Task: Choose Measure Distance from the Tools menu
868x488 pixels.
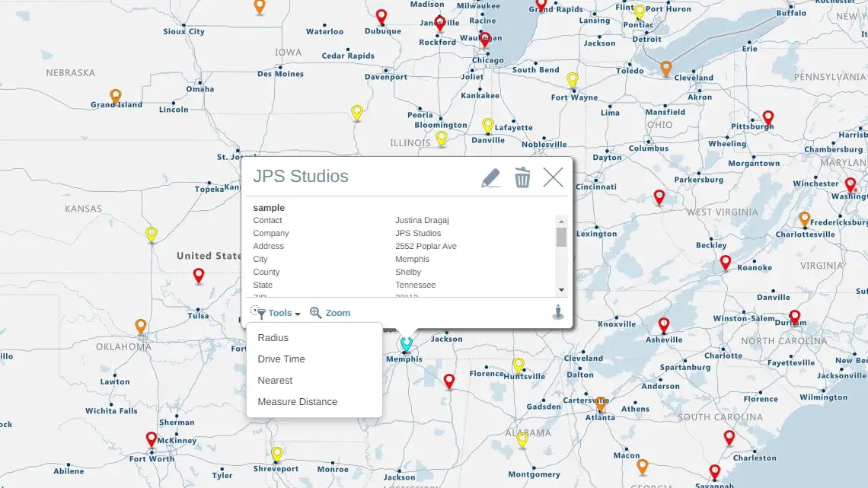Action: [x=297, y=402]
